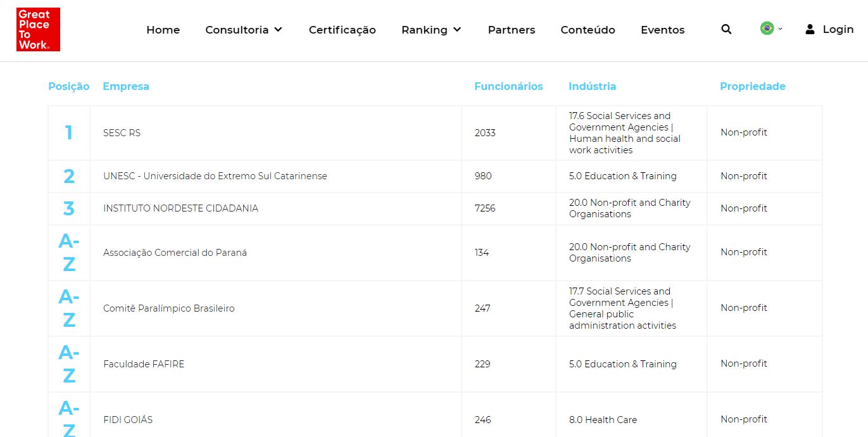Navigate to the Partners page
Viewport: 868px width, 437px height.
tap(511, 30)
